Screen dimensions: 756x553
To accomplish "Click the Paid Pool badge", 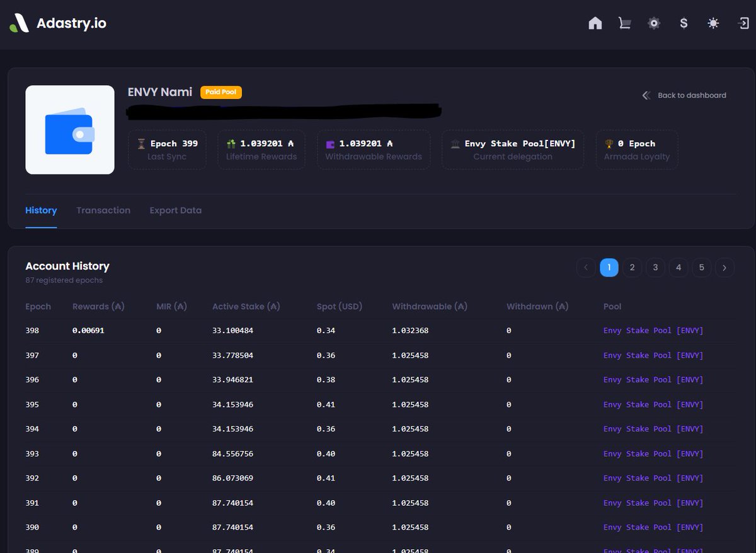I will [221, 92].
